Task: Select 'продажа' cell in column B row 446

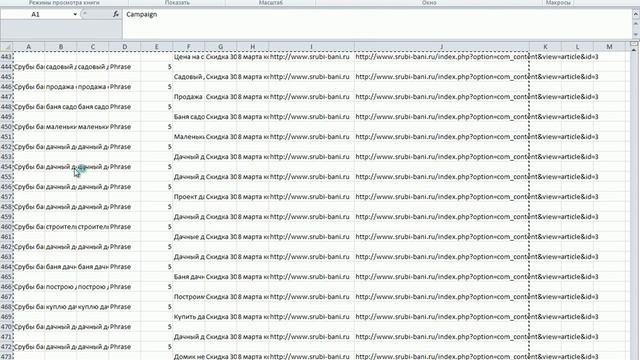Action: click(x=61, y=87)
